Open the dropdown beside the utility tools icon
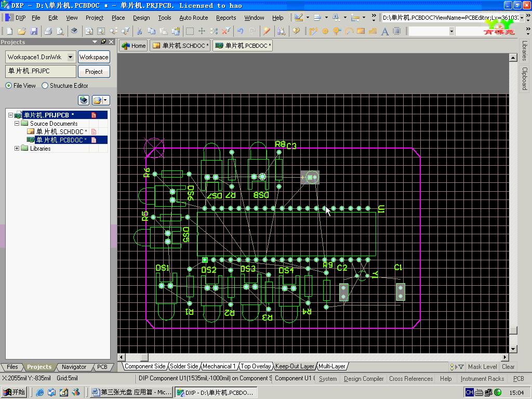 pos(308,17)
